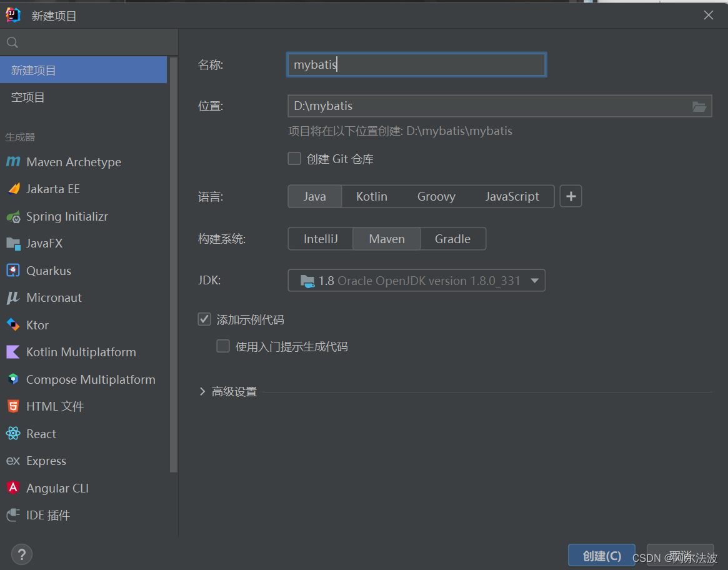
Task: Click the Spring Initializr leaf icon
Action: [x=14, y=216]
